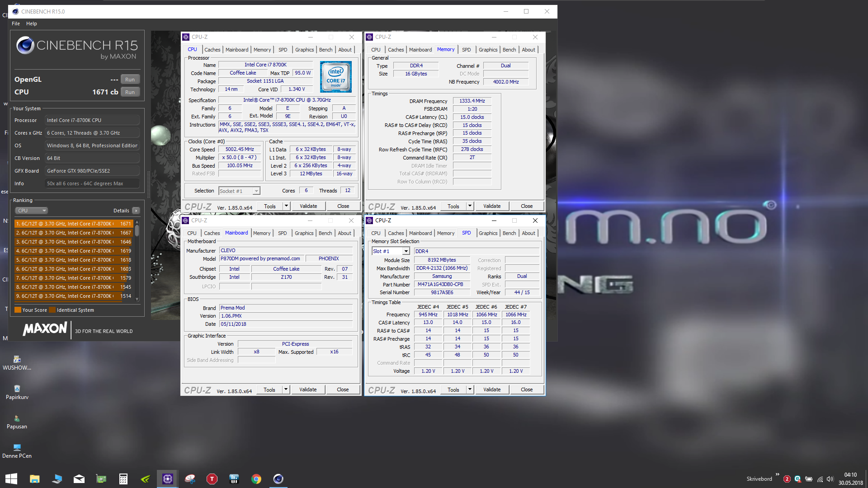Viewport: 868px width, 488px height.
Task: Open ESET antivirus tray icon
Action: (797, 479)
